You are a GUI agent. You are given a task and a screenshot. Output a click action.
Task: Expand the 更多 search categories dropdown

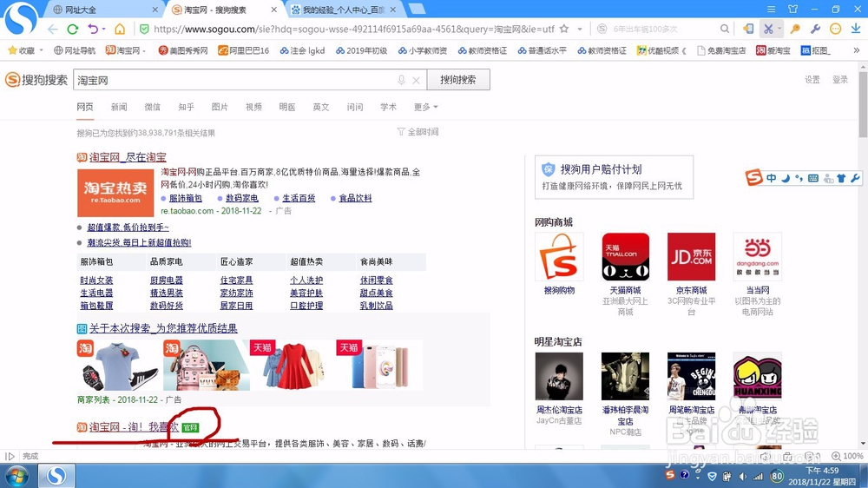(425, 107)
